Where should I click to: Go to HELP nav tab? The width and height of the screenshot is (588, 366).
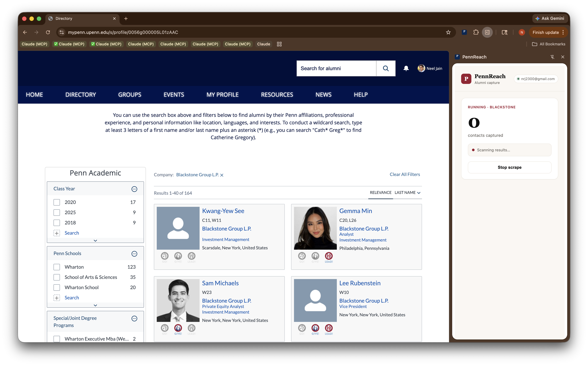[x=360, y=95]
